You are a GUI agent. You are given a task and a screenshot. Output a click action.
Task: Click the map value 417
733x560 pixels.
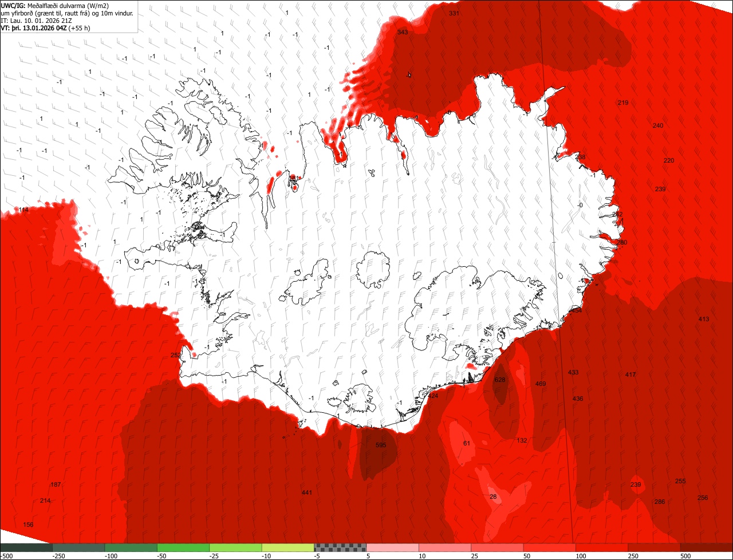630,374
